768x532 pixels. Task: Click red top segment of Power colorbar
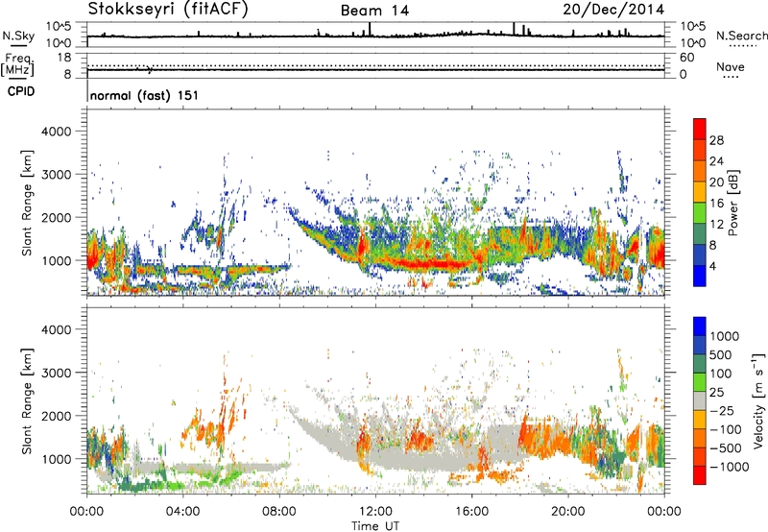(700, 129)
